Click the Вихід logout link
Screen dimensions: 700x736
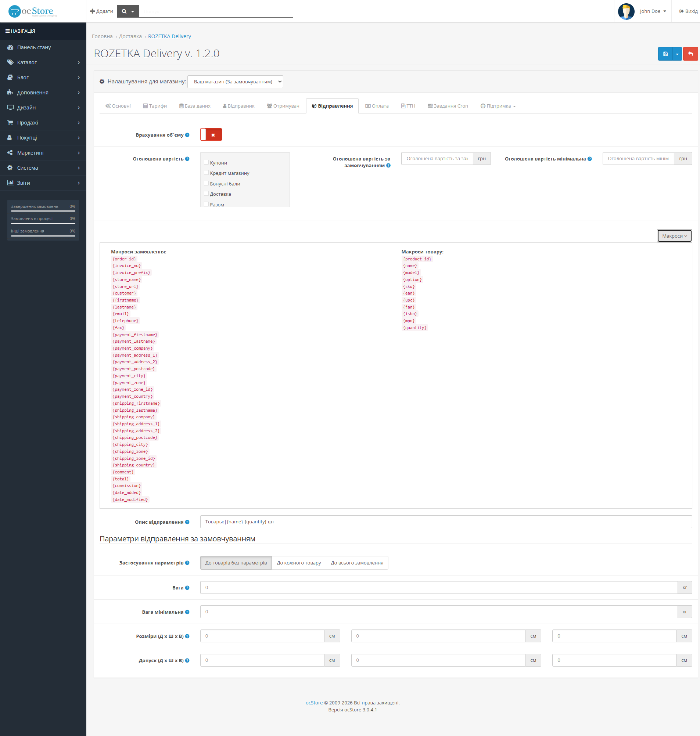[688, 11]
